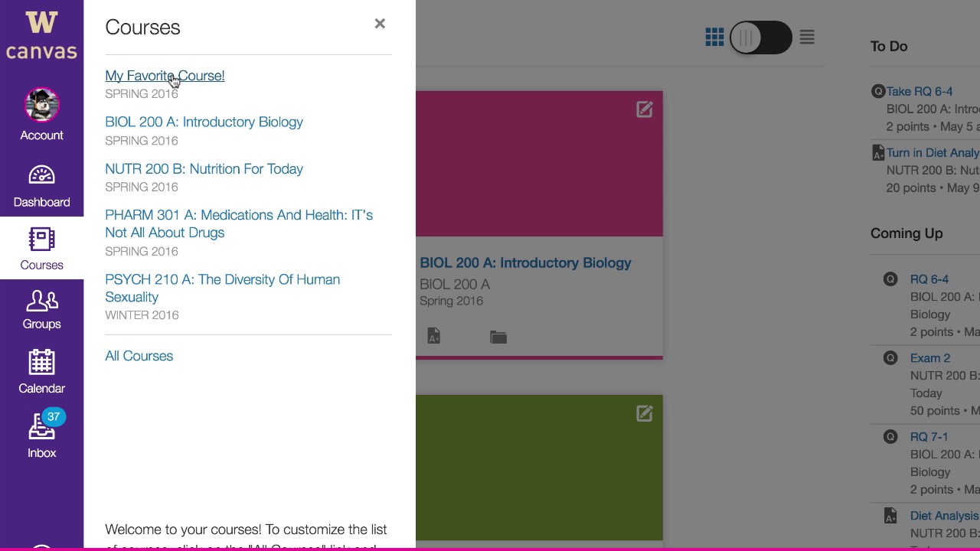
Task: Open PHARM 301 A: Medications And Health course
Action: 239,223
